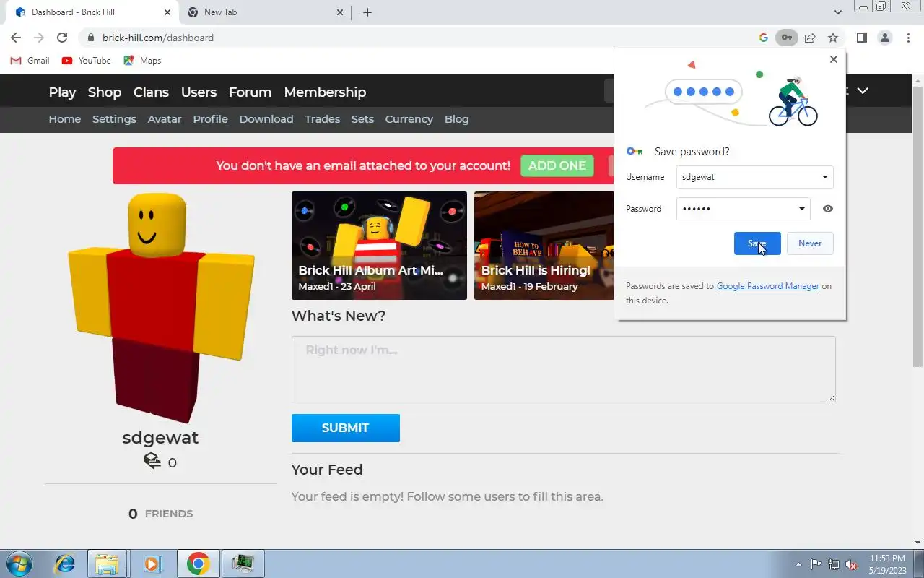Click the password key icon in address bar

coord(786,38)
